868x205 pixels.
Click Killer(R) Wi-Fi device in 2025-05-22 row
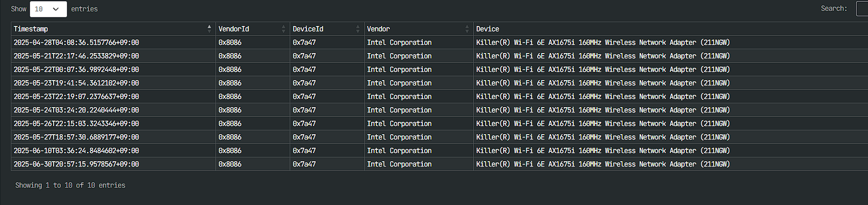pos(603,69)
